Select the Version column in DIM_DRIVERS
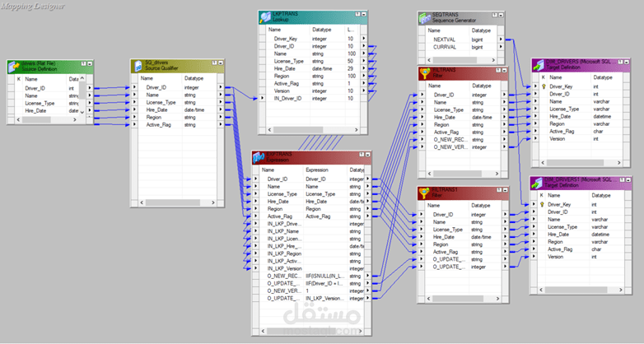 pos(558,139)
